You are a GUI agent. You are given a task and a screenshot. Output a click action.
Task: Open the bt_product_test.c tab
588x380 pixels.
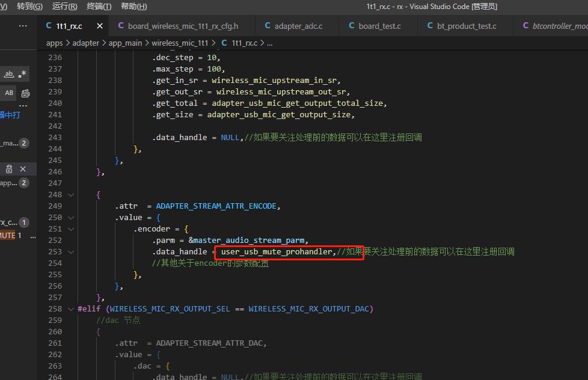point(465,26)
